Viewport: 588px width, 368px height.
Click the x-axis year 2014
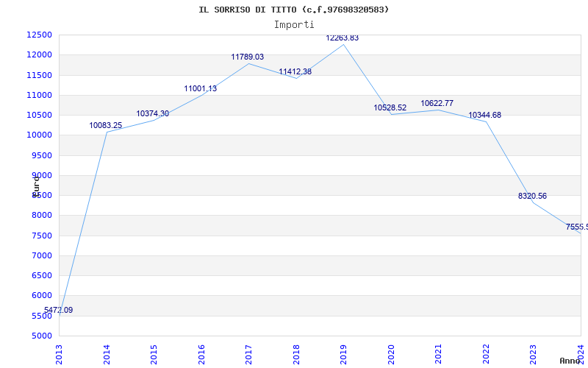click(x=107, y=355)
